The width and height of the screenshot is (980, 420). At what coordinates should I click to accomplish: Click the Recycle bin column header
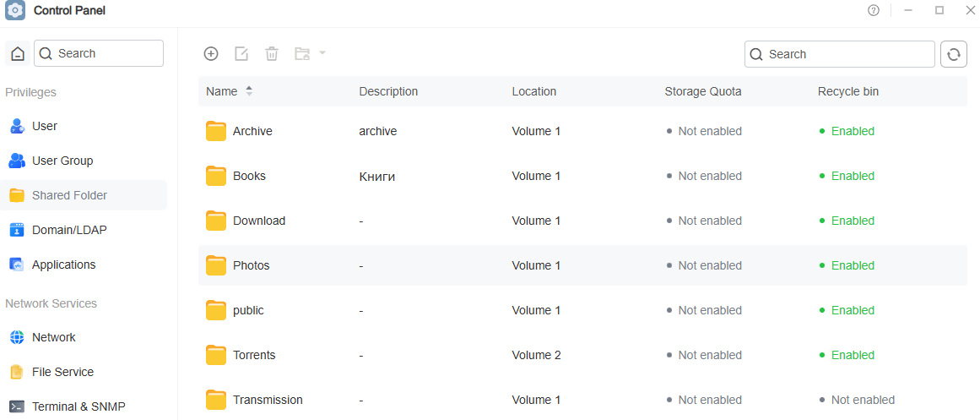click(848, 91)
